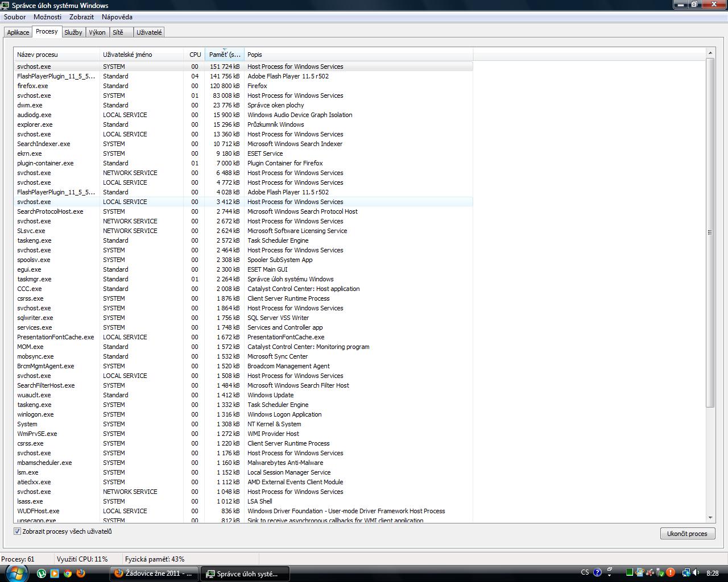728x582 pixels.
Task: Click the Task Manager title bar icon
Action: pos(6,5)
